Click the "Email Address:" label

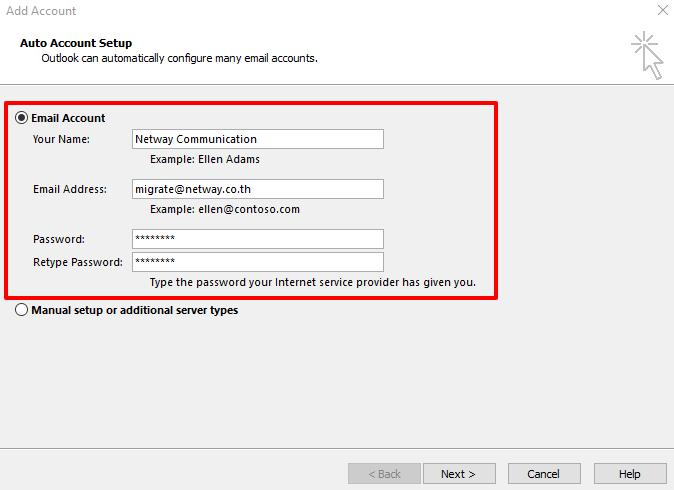(x=69, y=189)
